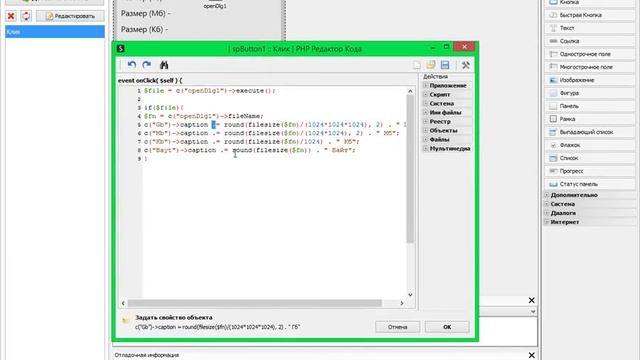Choose Статус панель component
The width and height of the screenshot is (640, 360).
click(589, 184)
